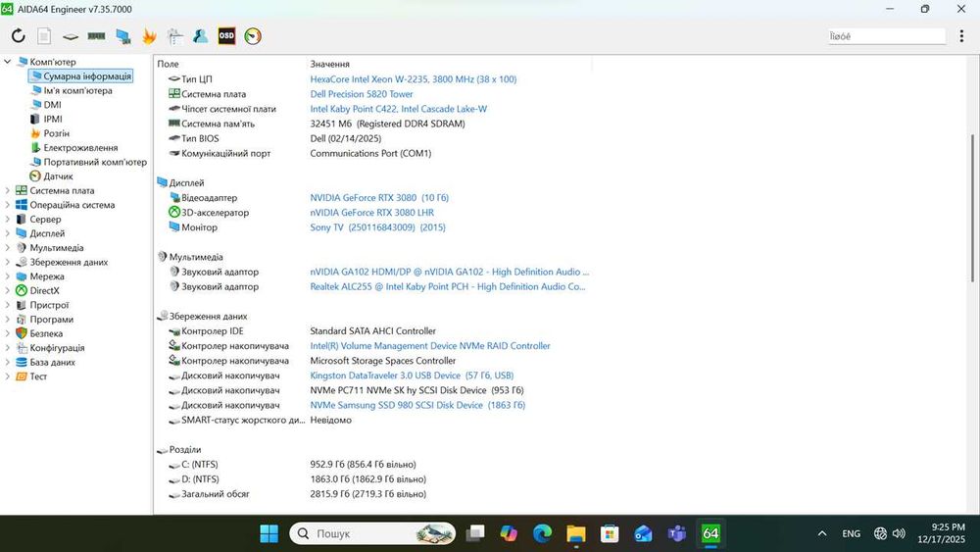Viewport: 980px width, 552px height.
Task: Click ENG language indicator in tray
Action: pos(851,533)
